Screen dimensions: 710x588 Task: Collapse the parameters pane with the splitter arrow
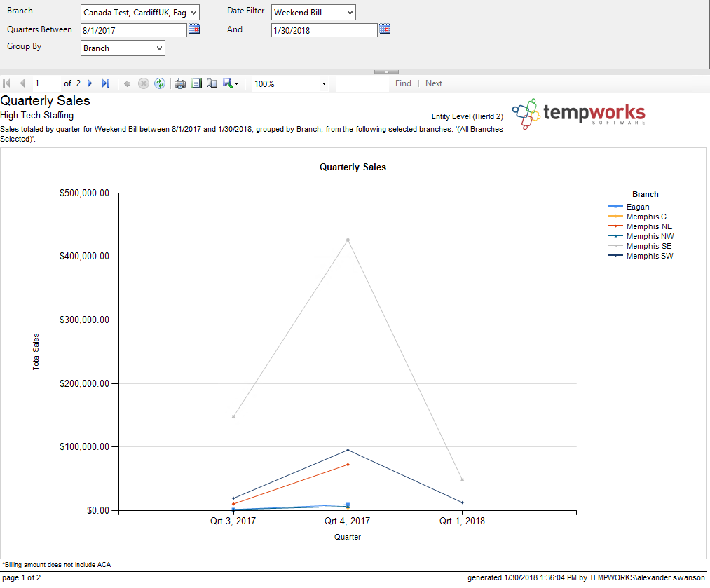coord(386,71)
